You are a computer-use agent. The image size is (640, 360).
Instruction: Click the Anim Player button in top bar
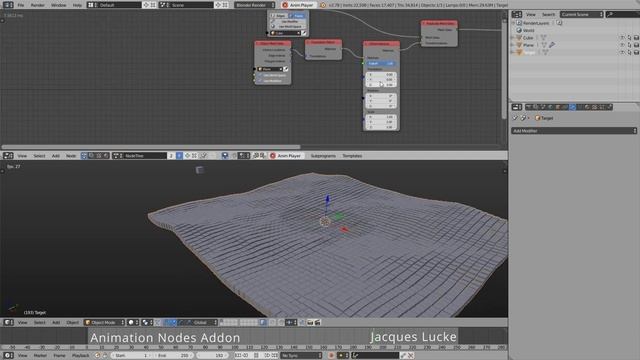298,5
